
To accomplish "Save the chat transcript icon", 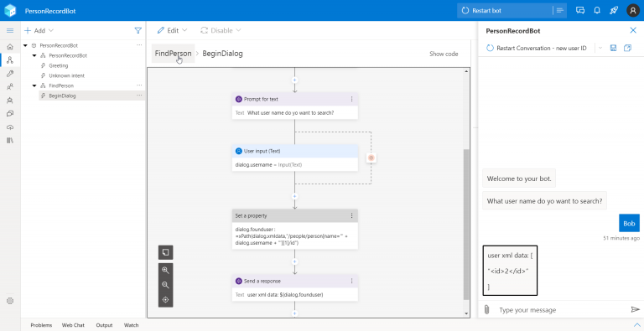I will click(613, 48).
